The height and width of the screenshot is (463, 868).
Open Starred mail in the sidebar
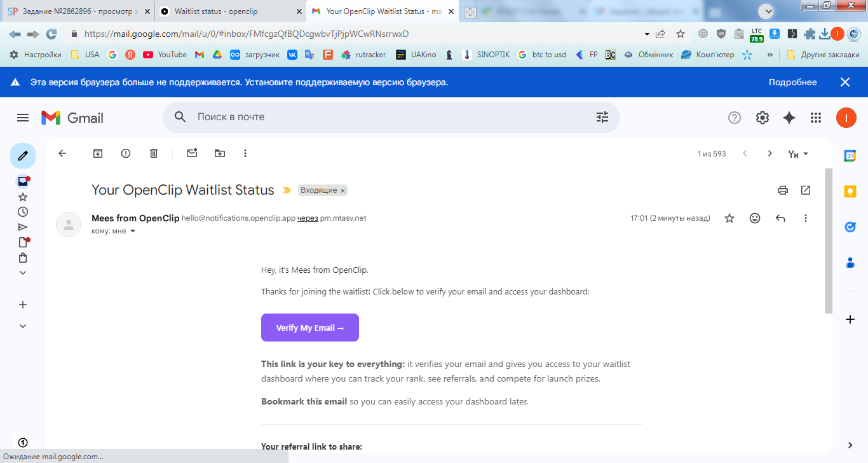[23, 197]
